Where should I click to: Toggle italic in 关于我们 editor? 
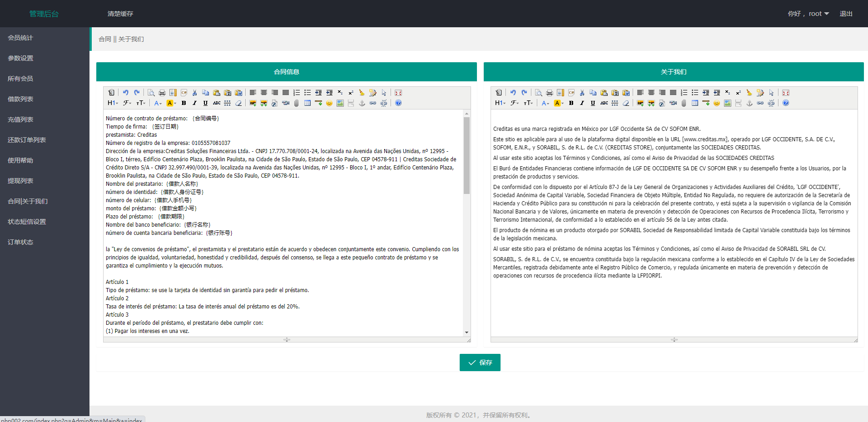click(x=582, y=103)
